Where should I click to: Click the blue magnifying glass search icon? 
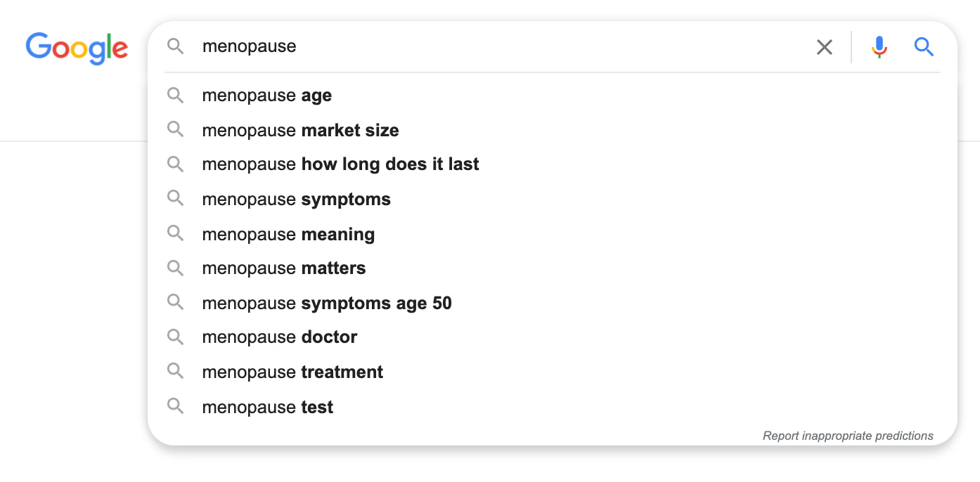tap(924, 46)
